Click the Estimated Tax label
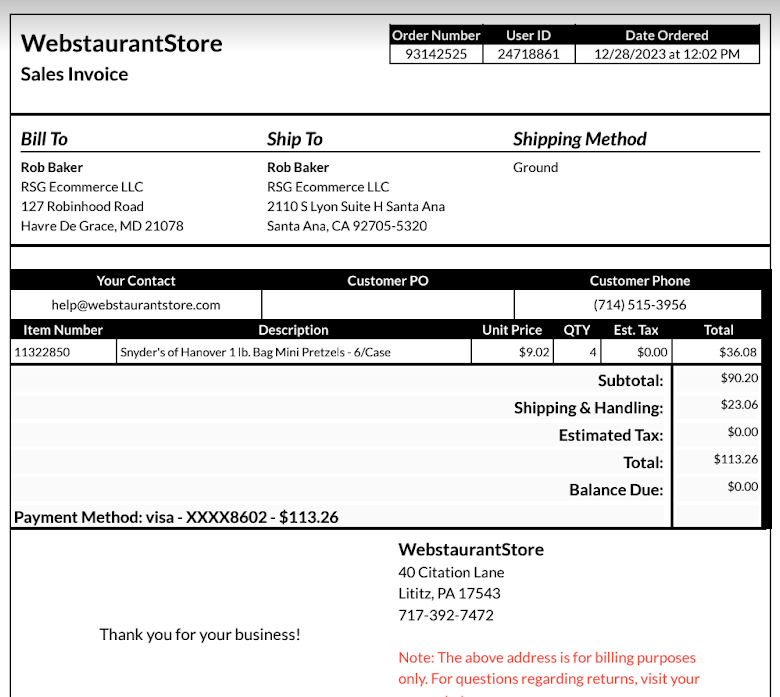 point(611,435)
